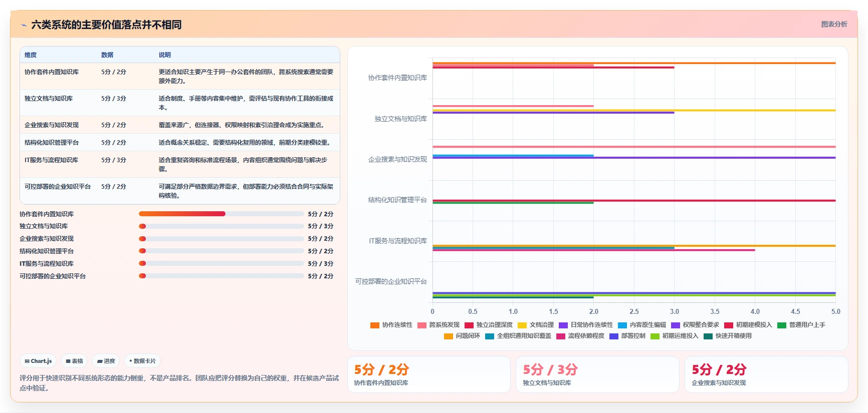
Task: Toggle the 独立治理深度 legend entry
Action: click(x=489, y=325)
